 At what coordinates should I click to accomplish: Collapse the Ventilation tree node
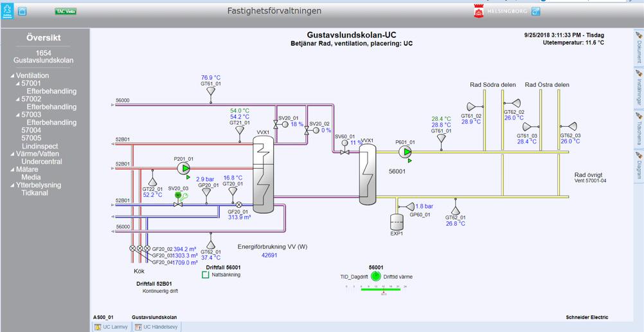tap(13, 76)
